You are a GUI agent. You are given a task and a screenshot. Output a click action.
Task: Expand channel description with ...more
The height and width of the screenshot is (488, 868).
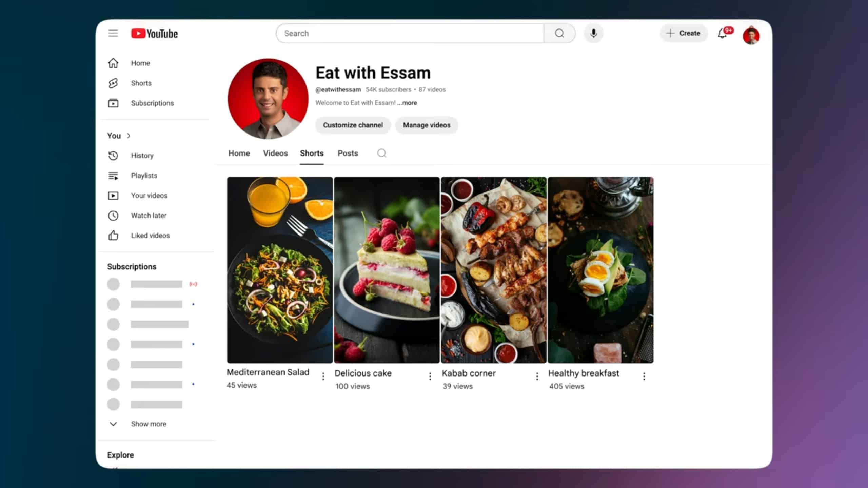point(407,103)
